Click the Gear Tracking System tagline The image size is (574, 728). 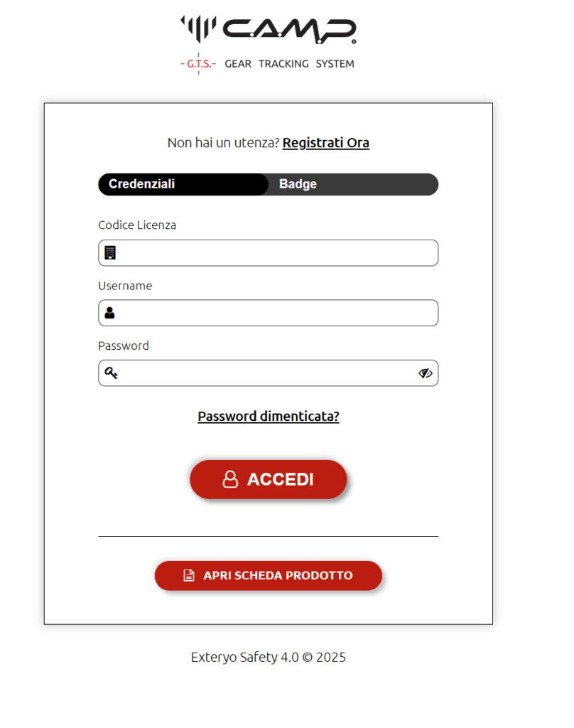289,63
